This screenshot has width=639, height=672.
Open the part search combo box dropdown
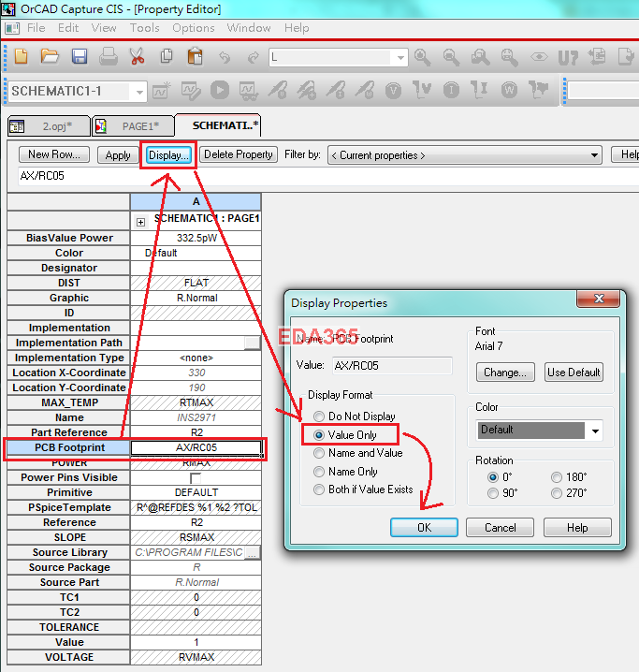400,57
